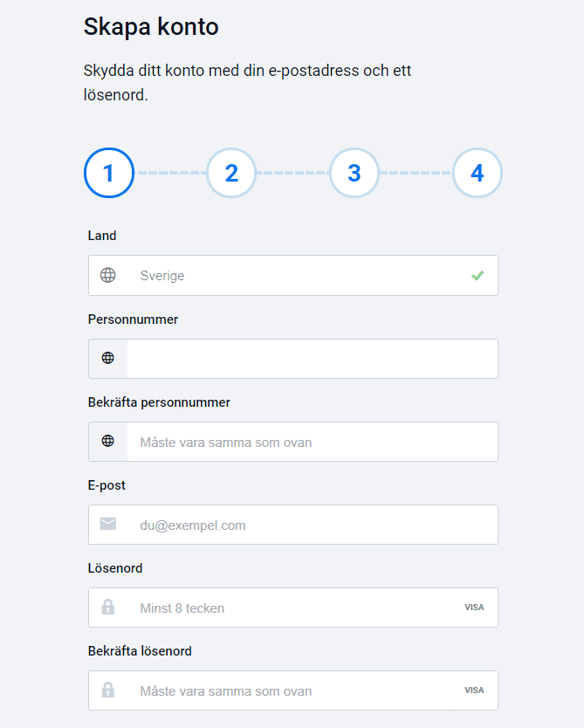584x728 pixels.
Task: Click the E-post field with du@exempel.com placeholder
Action: pyautogui.click(x=312, y=525)
